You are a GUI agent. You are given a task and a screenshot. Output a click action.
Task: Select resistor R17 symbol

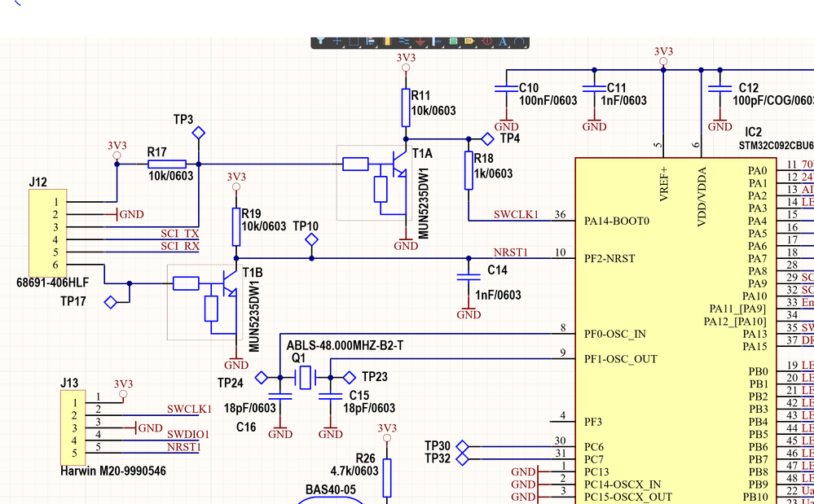point(167,164)
